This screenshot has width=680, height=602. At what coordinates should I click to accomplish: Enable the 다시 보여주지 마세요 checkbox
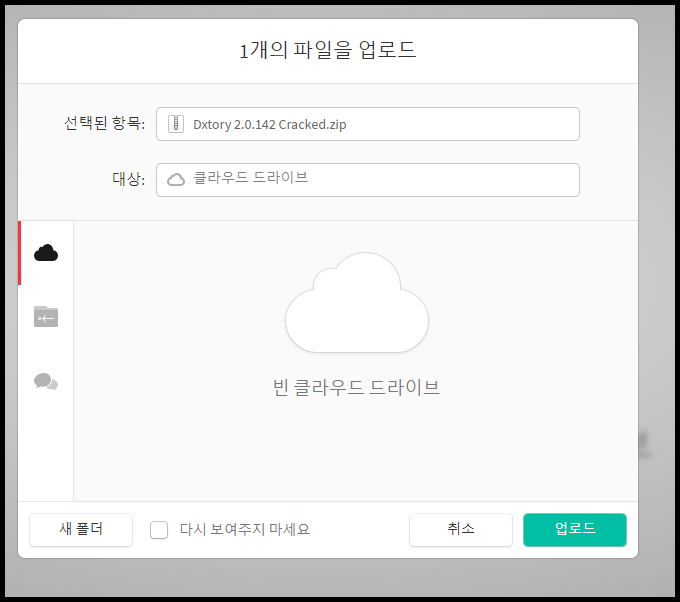(x=159, y=530)
